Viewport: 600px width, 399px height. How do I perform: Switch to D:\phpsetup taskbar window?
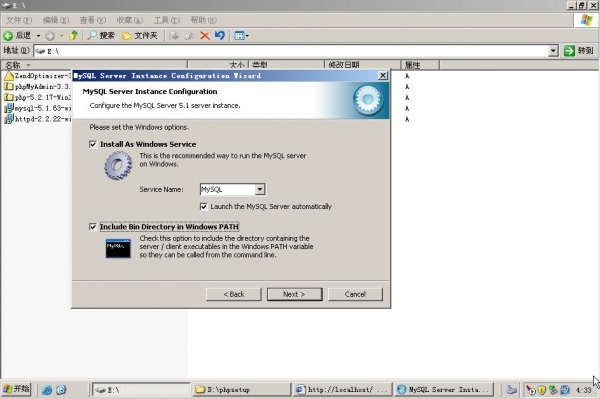[241, 389]
